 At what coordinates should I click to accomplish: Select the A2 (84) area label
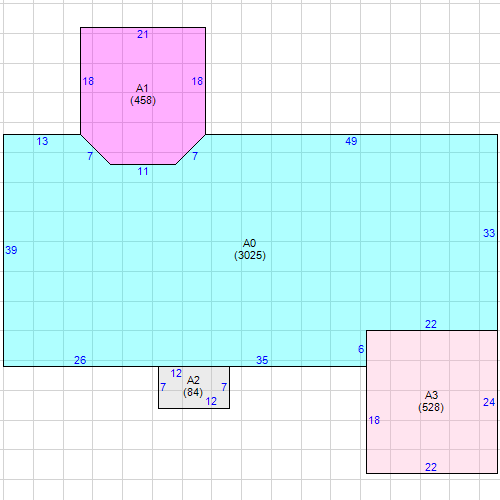193,386
